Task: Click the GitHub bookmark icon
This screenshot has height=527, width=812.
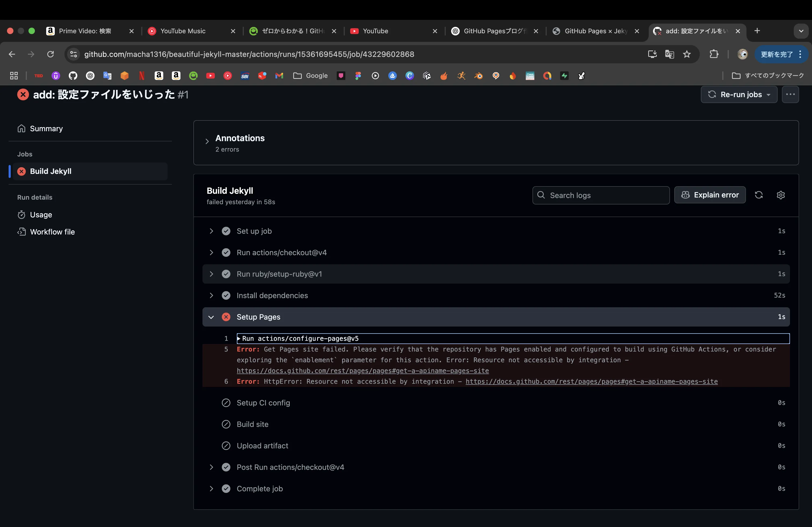Action: pos(73,76)
